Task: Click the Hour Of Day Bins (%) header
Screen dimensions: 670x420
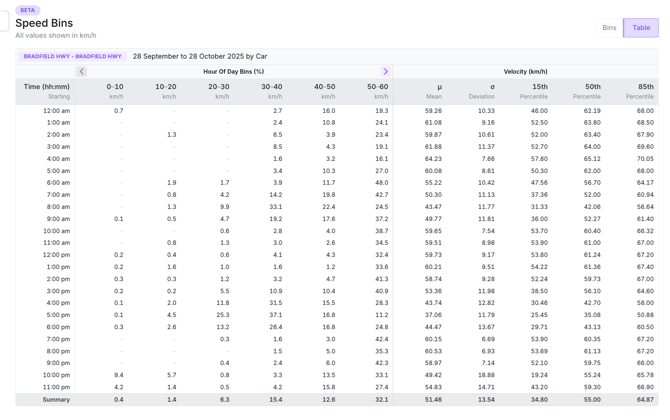Action: [233, 72]
